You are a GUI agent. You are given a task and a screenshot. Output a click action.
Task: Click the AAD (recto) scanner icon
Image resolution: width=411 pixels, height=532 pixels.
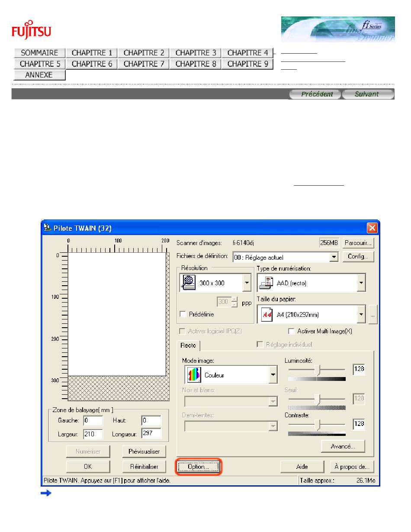pos(266,284)
